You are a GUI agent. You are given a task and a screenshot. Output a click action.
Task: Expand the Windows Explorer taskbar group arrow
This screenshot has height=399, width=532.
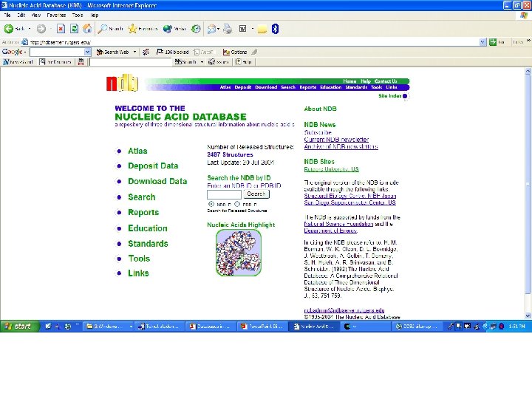[131, 327]
